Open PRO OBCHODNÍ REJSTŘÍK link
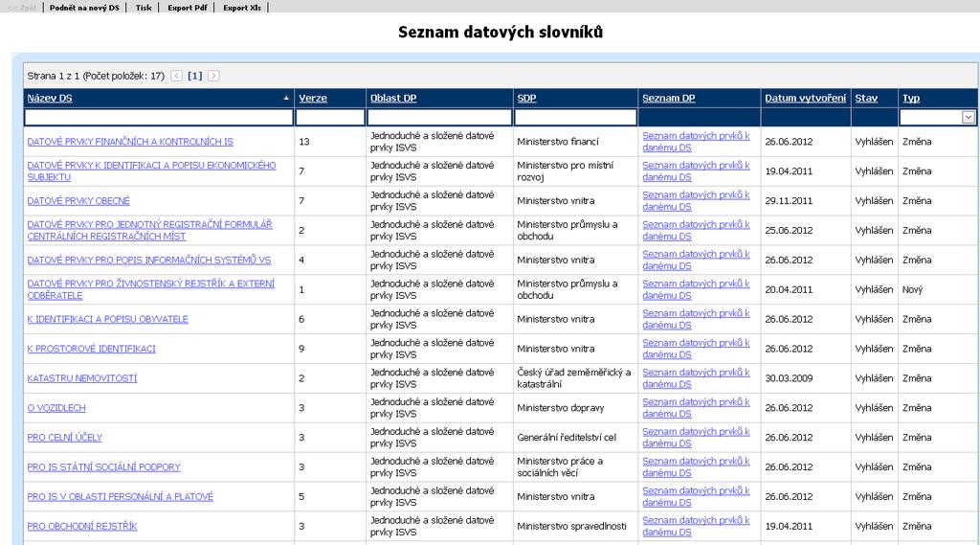Screen dimensions: 980x545 [82, 526]
